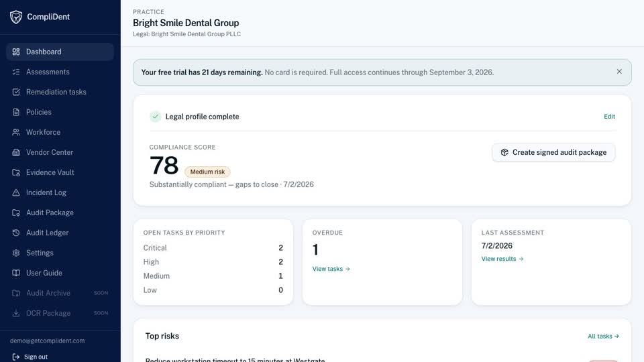
Task: Click the Audit Package folder icon
Action: (x=16, y=213)
